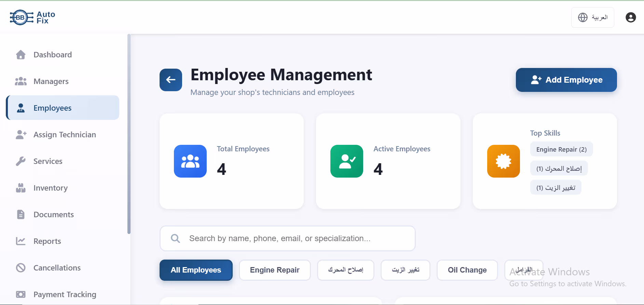Image resolution: width=644 pixels, height=305 pixels.
Task: Open the Documents section
Action: pyautogui.click(x=63, y=214)
